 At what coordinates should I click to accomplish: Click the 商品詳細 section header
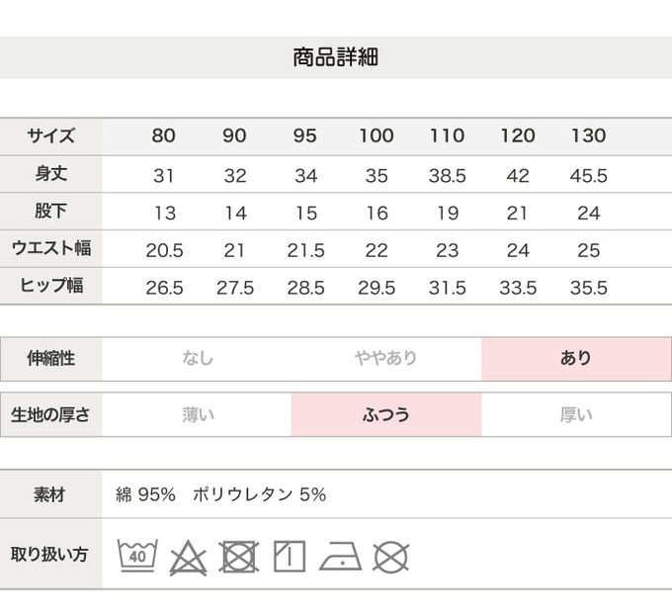click(x=336, y=58)
